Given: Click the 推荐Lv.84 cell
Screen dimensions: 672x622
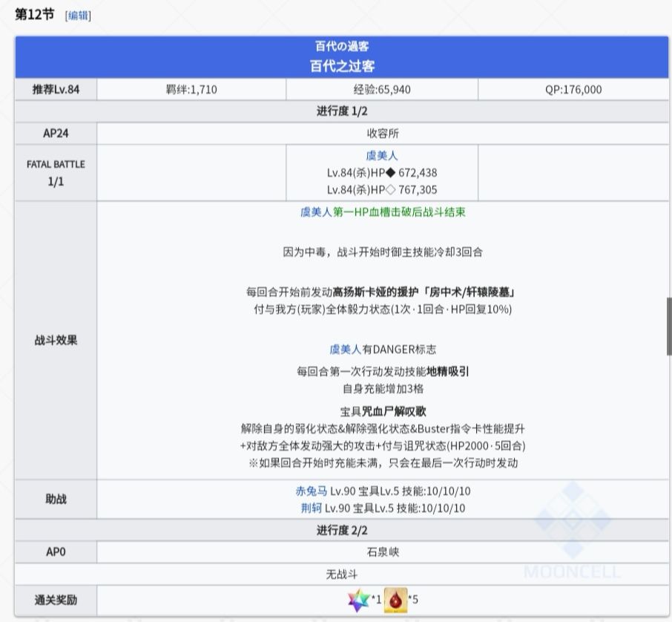Looking at the screenshot, I should pos(56,89).
